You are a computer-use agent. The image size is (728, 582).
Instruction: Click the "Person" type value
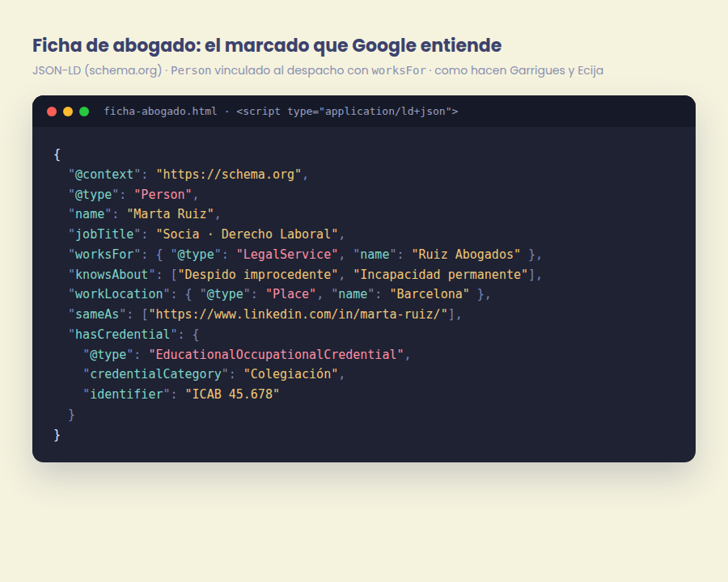coord(163,195)
